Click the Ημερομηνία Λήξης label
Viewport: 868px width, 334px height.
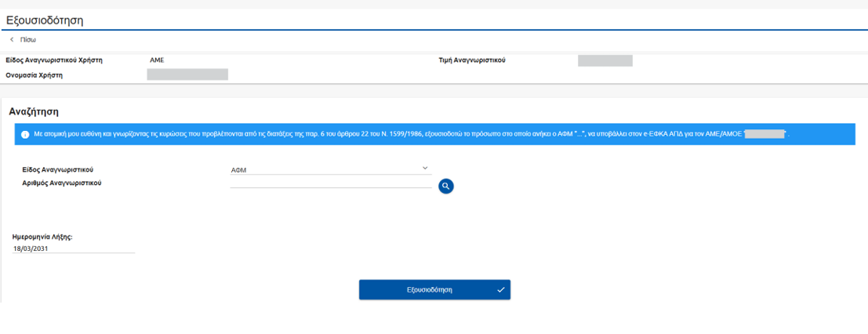pyautogui.click(x=43, y=236)
